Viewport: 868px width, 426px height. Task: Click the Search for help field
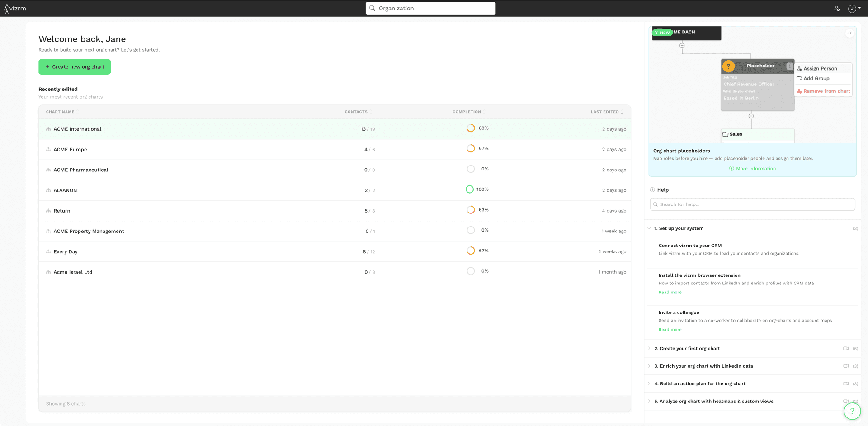click(x=752, y=204)
